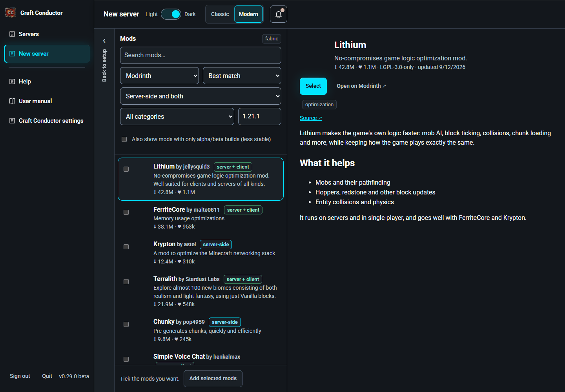The width and height of the screenshot is (565, 392).
Task: Click the User manual book icon
Action: pos(12,101)
